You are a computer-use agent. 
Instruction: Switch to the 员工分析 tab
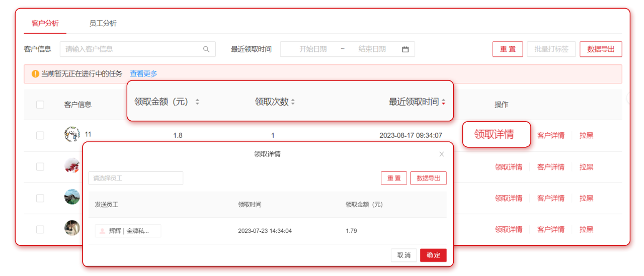(x=103, y=24)
